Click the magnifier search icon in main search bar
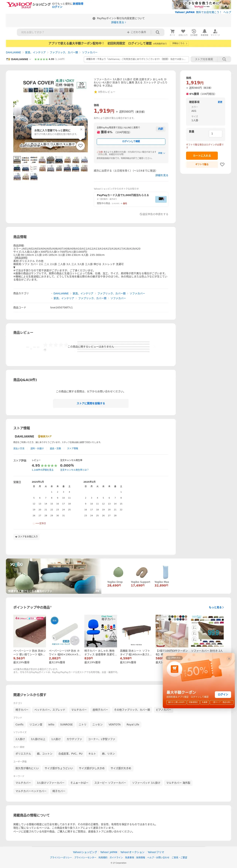 coord(157,32)
